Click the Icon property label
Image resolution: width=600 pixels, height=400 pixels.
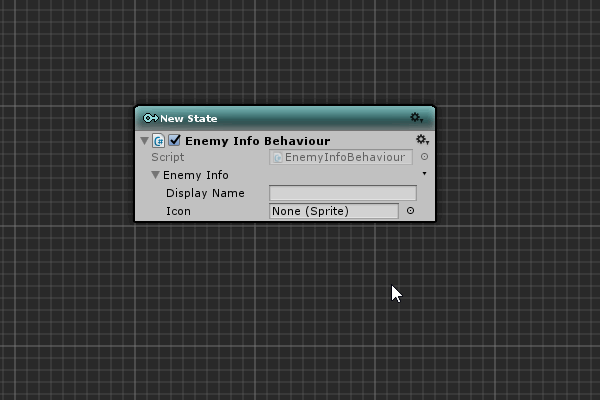(x=178, y=211)
